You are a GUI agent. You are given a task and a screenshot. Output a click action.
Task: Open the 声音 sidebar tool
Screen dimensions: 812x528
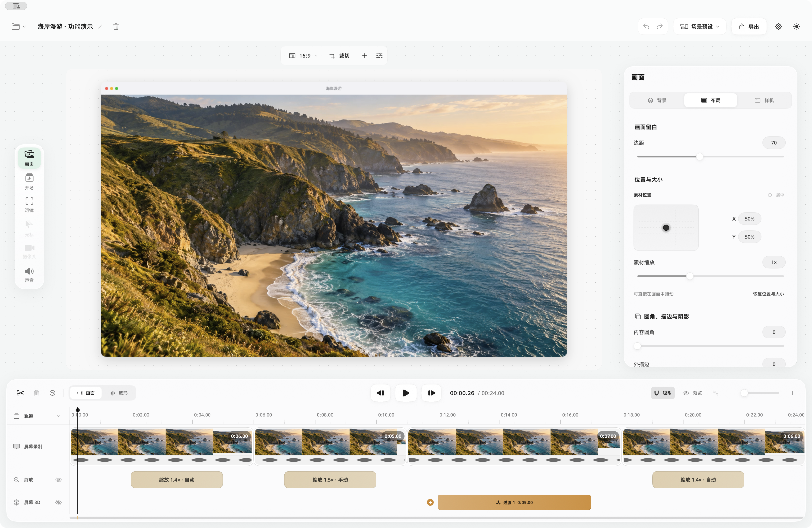coord(29,275)
